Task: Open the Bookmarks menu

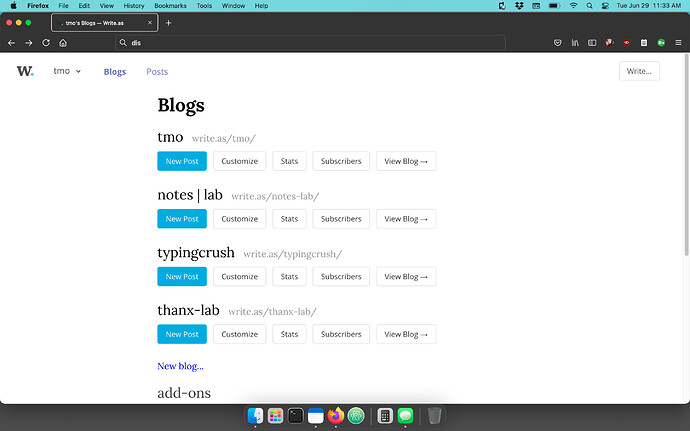Action: click(170, 6)
